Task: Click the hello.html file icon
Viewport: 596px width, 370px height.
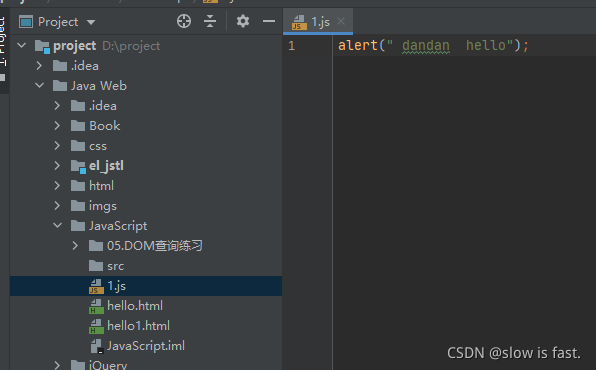Action: [96, 306]
